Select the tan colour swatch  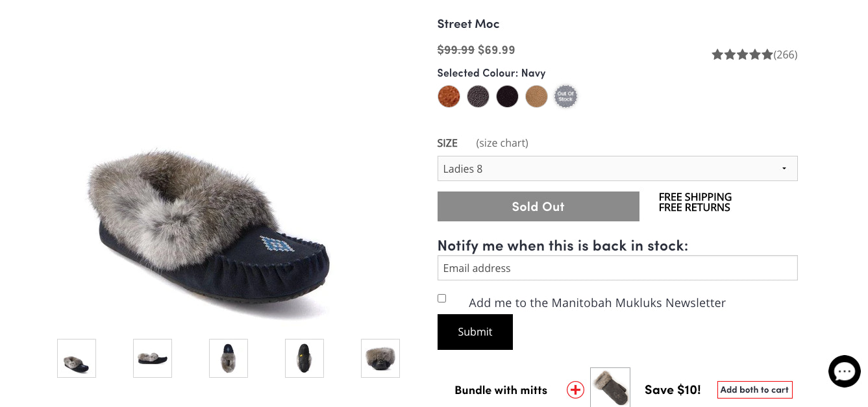pos(536,96)
